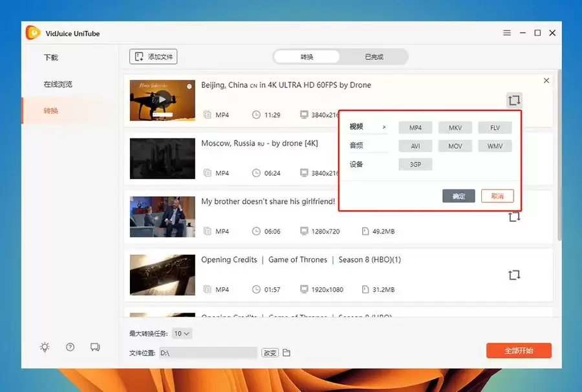Click convert icon for Game of Thrones video
The height and width of the screenshot is (392, 582).
(x=514, y=275)
